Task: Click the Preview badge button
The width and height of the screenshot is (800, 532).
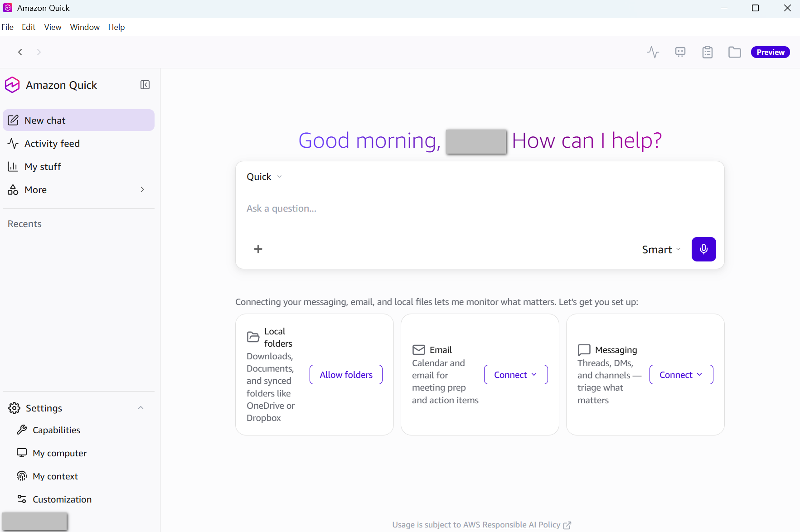Action: [771, 52]
